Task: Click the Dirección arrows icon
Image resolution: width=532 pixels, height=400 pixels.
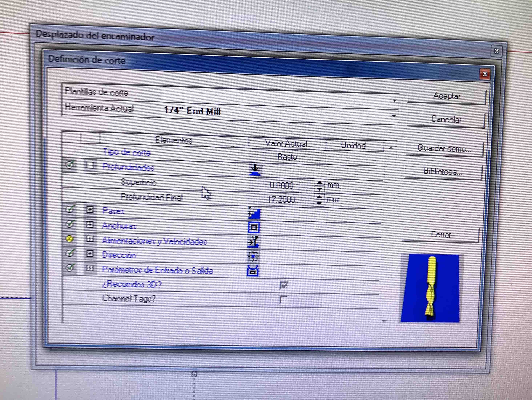Action: click(x=253, y=256)
